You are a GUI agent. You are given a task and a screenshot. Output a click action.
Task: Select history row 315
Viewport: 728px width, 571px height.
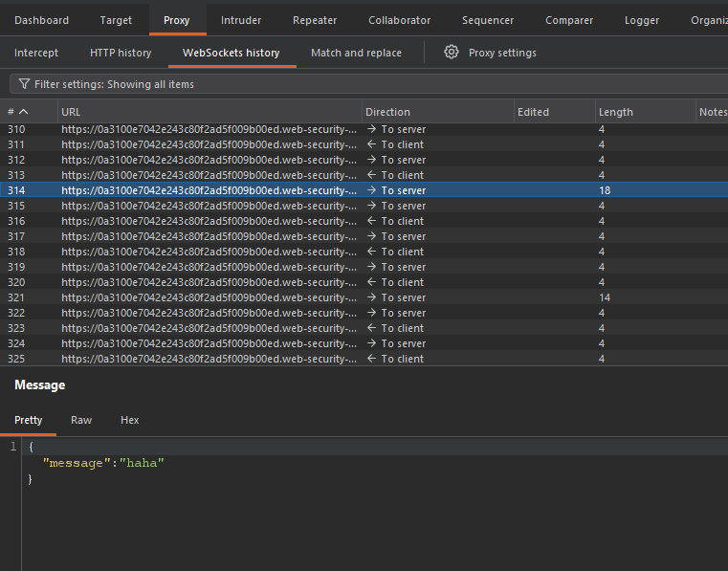(364, 206)
